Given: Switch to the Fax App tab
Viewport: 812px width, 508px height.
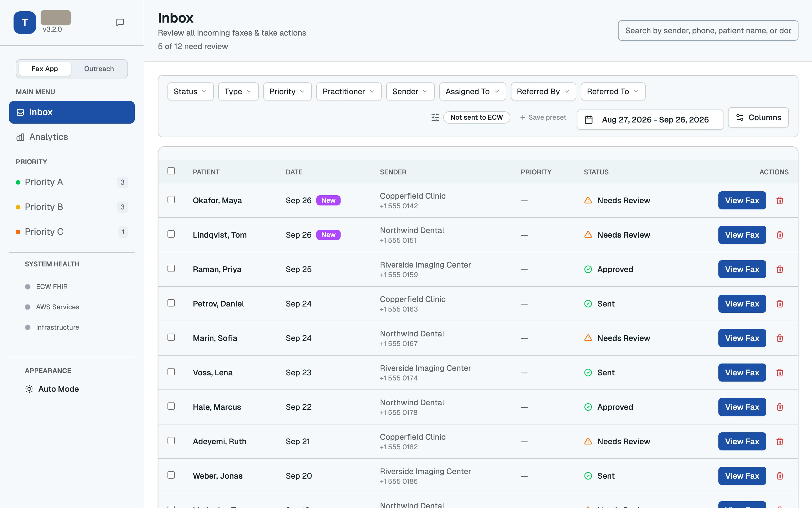Looking at the screenshot, I should (45, 69).
